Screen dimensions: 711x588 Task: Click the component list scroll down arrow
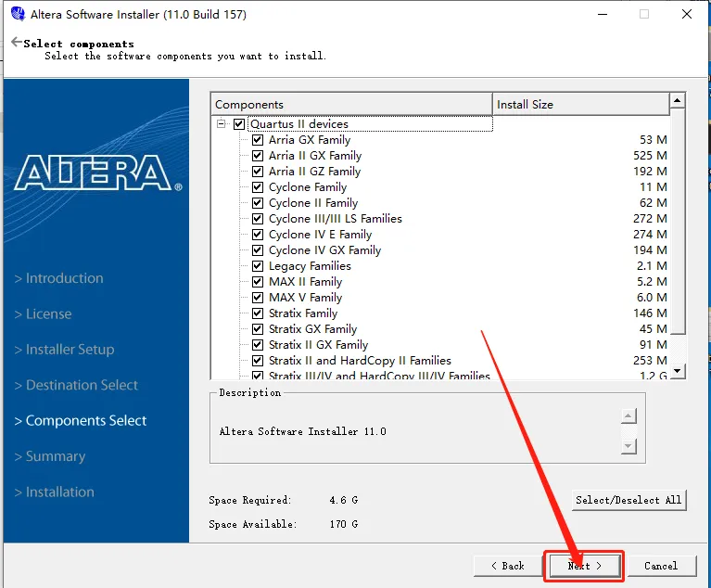(x=677, y=371)
